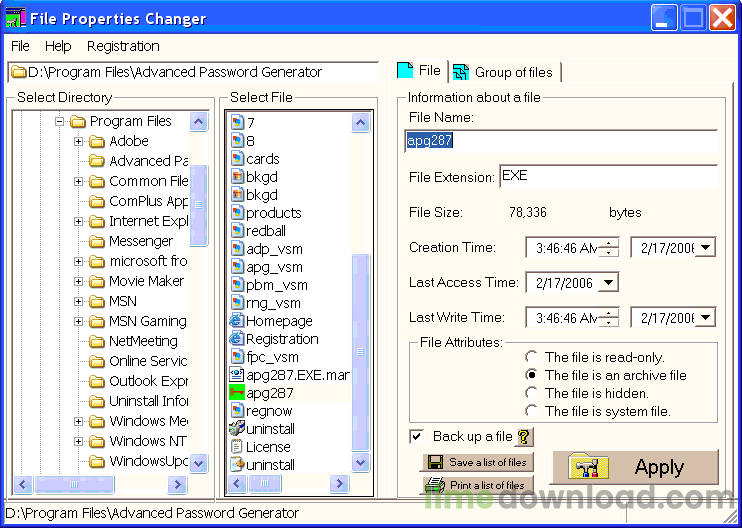
Task: Select the Advanced Pa folder in tree
Action: click(149, 161)
